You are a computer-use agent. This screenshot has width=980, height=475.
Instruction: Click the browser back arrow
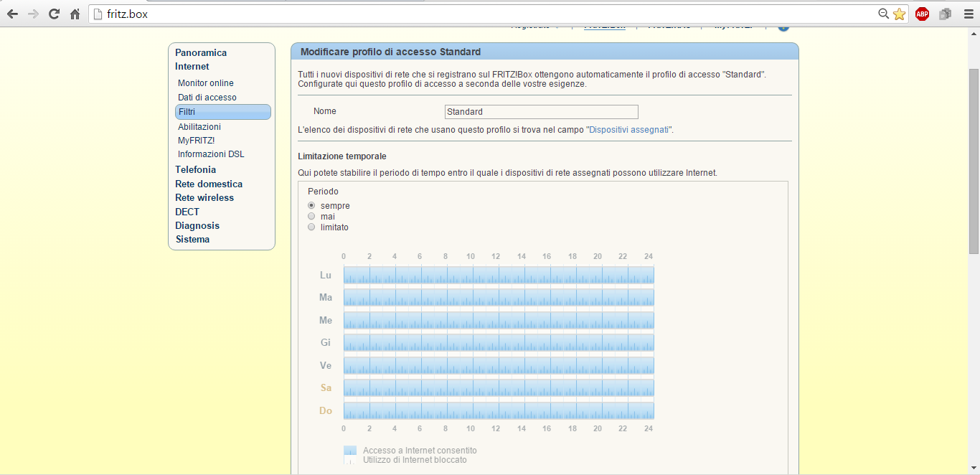(12, 14)
